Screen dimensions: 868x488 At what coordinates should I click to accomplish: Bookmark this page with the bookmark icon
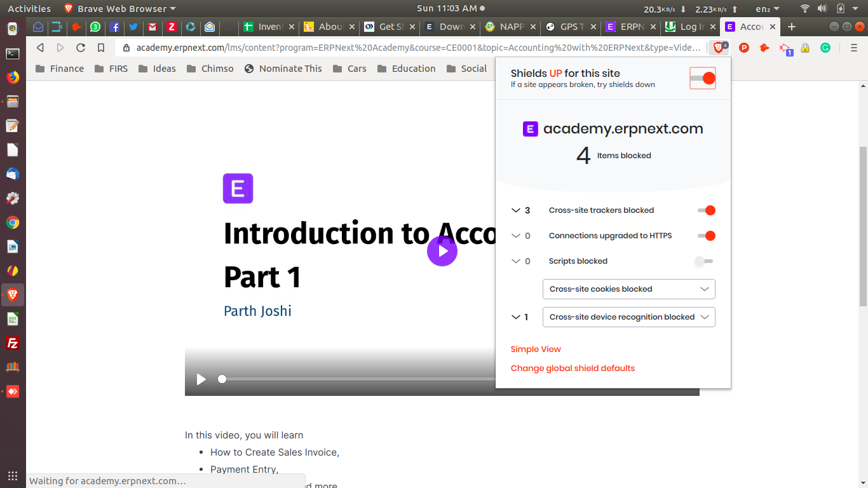tap(101, 48)
